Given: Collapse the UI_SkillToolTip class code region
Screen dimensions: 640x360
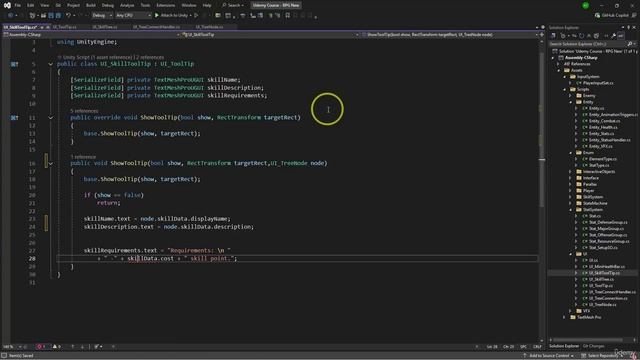Looking at the screenshot, I should (x=51, y=64).
